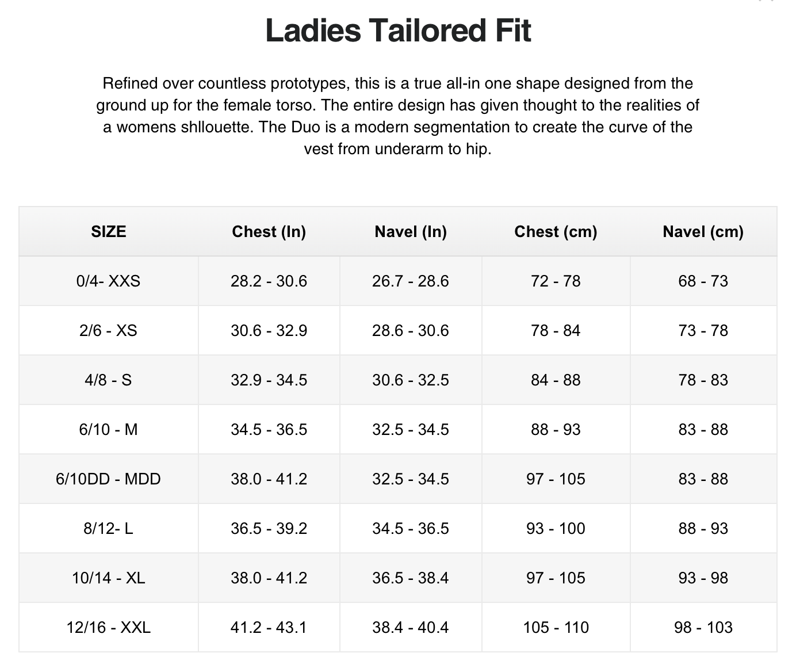Select the 0/4- XXS size cell
Viewport: 796px width, 672px height.
tap(108, 281)
